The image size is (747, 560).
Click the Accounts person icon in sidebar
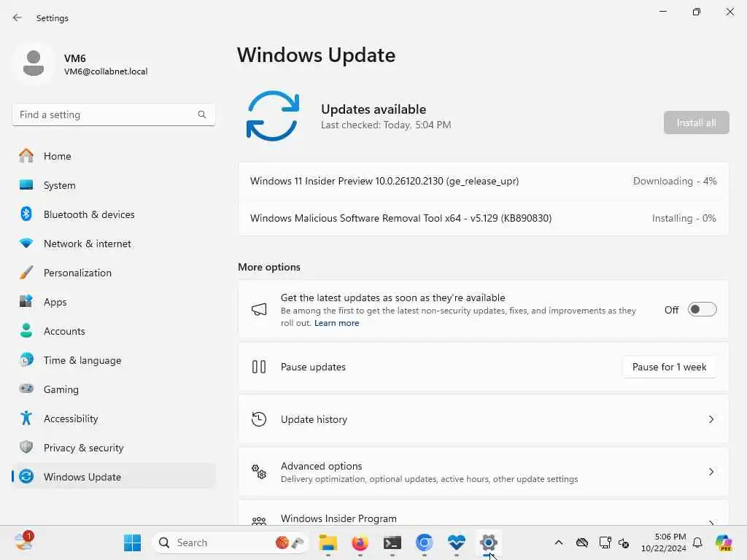(26, 330)
